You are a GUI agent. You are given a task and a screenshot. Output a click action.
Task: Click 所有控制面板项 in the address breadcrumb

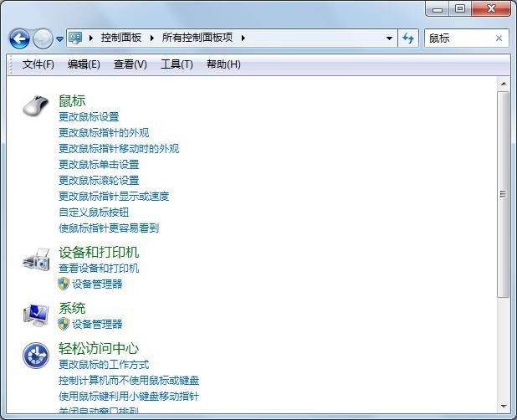click(x=197, y=38)
